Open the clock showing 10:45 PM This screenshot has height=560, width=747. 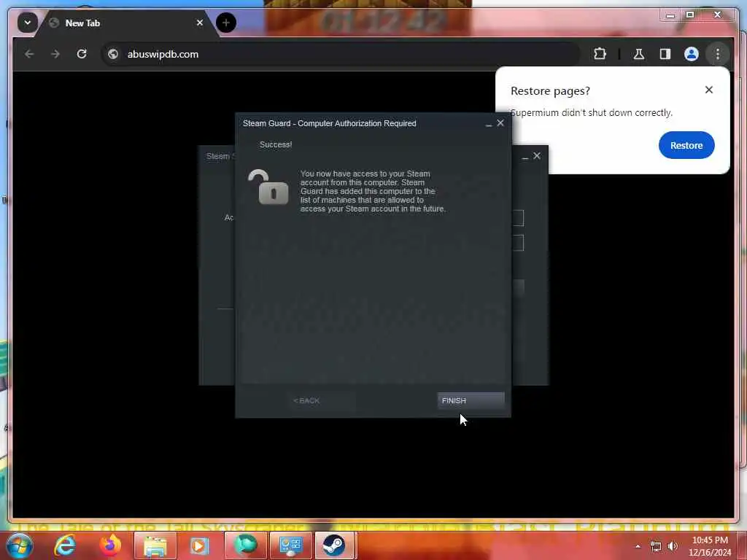[x=710, y=545]
